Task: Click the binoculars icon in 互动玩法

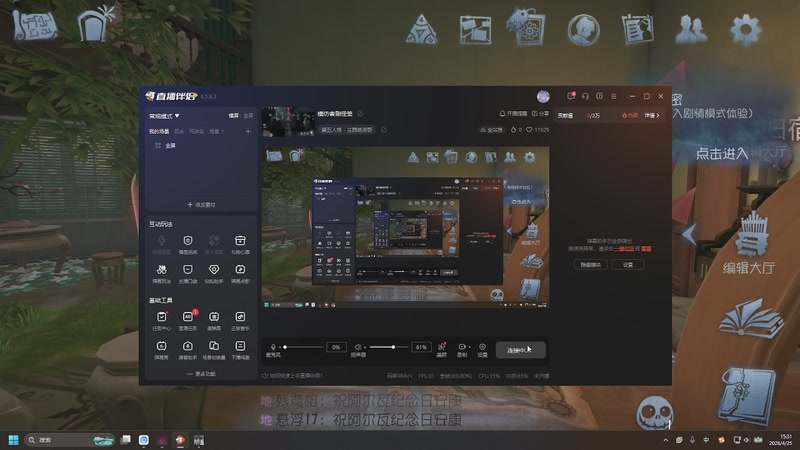Action: (161, 270)
